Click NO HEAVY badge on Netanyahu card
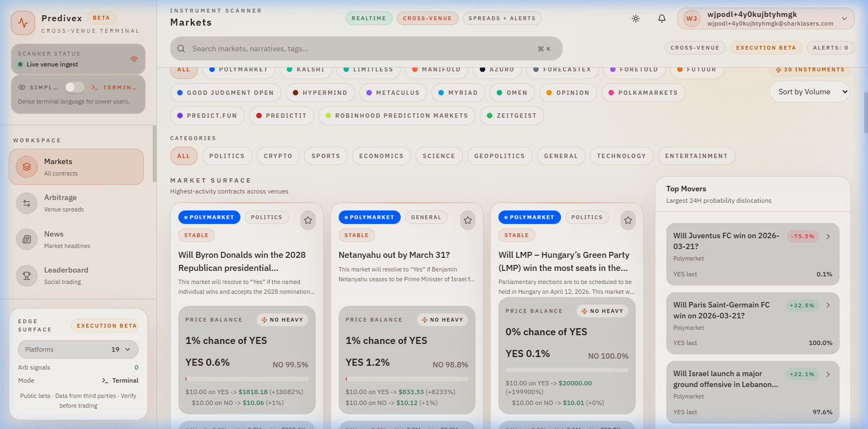This screenshot has width=868, height=429. (442, 320)
